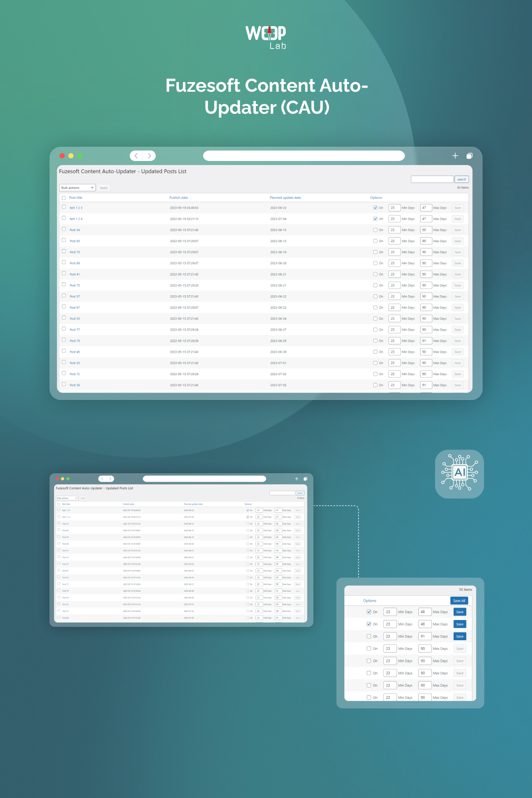Click the Options column header in the large window

pyautogui.click(x=376, y=198)
